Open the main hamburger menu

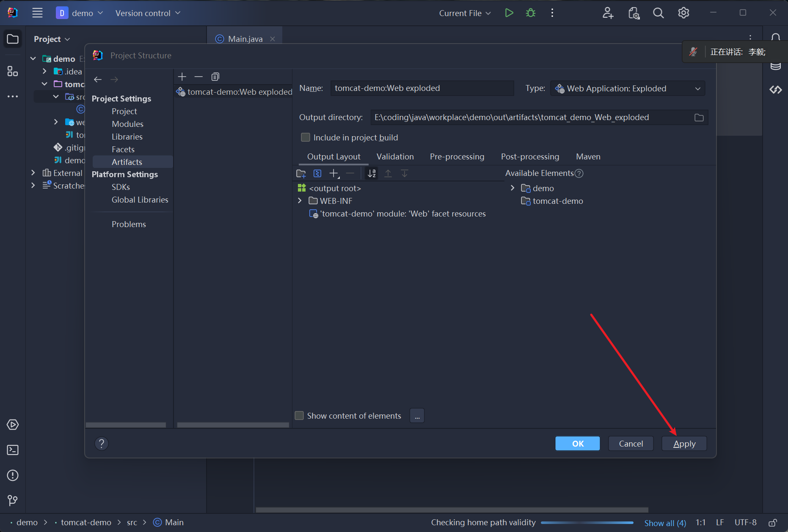[x=37, y=13]
